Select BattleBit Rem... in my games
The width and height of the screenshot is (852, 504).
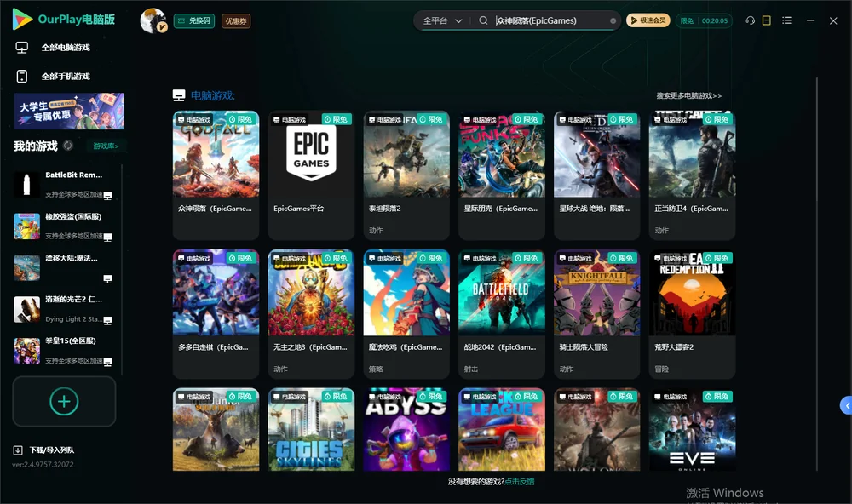click(x=64, y=185)
